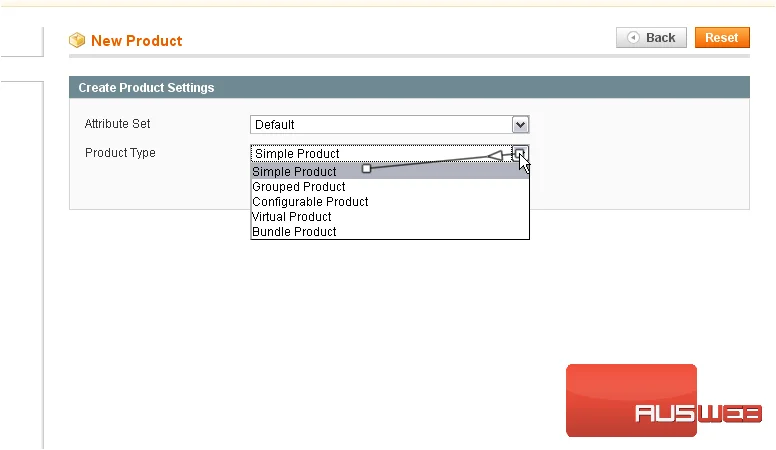This screenshot has height=450, width=776.
Task: Click the white arrowhead annotation near dropdown
Action: click(x=495, y=156)
